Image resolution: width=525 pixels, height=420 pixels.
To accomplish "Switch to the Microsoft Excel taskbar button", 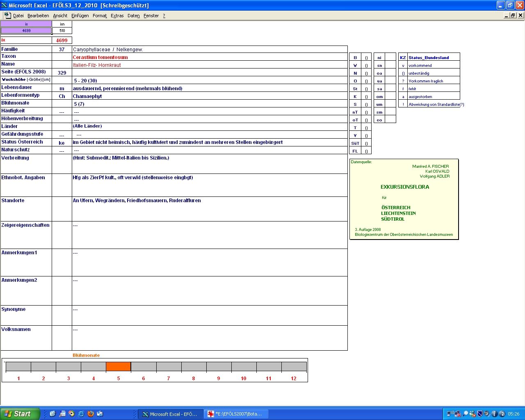I will [170, 414].
